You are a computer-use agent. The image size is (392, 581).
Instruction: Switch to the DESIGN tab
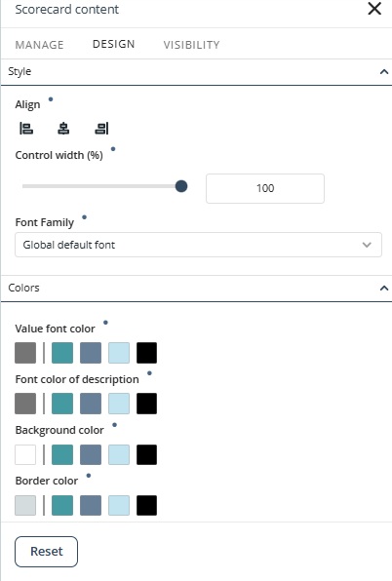113,44
